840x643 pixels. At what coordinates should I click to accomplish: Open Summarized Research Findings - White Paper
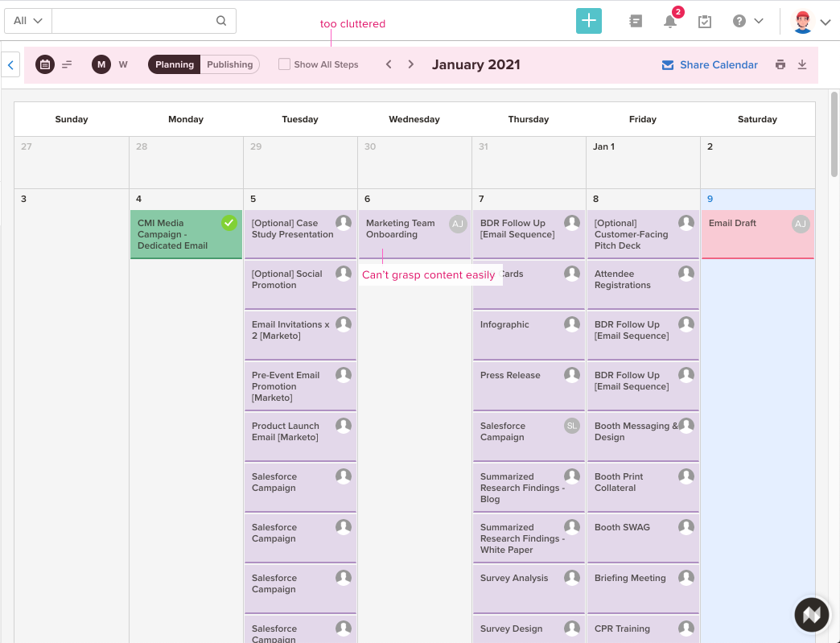529,538
